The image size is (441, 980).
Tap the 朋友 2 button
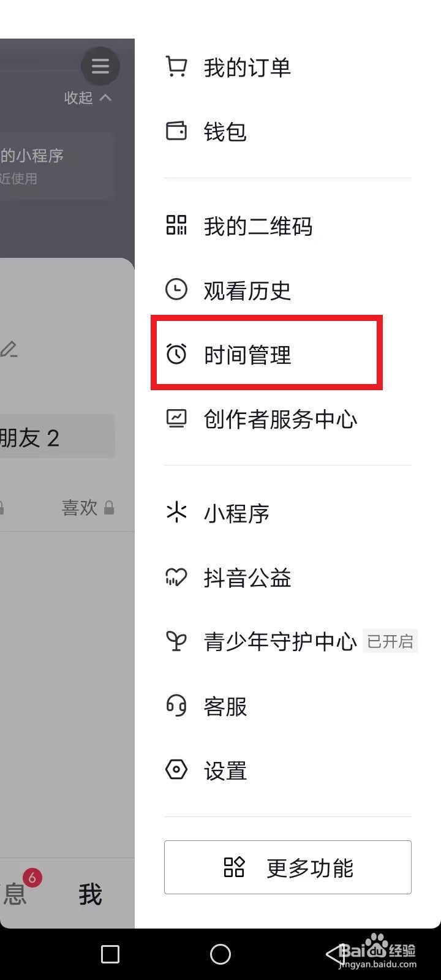coord(56,437)
